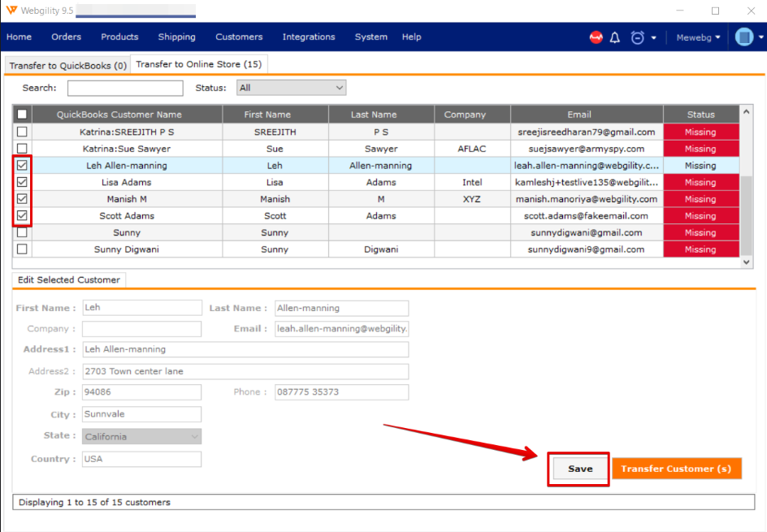The width and height of the screenshot is (767, 532).
Task: Click the red heartbeat status icon
Action: coord(596,37)
